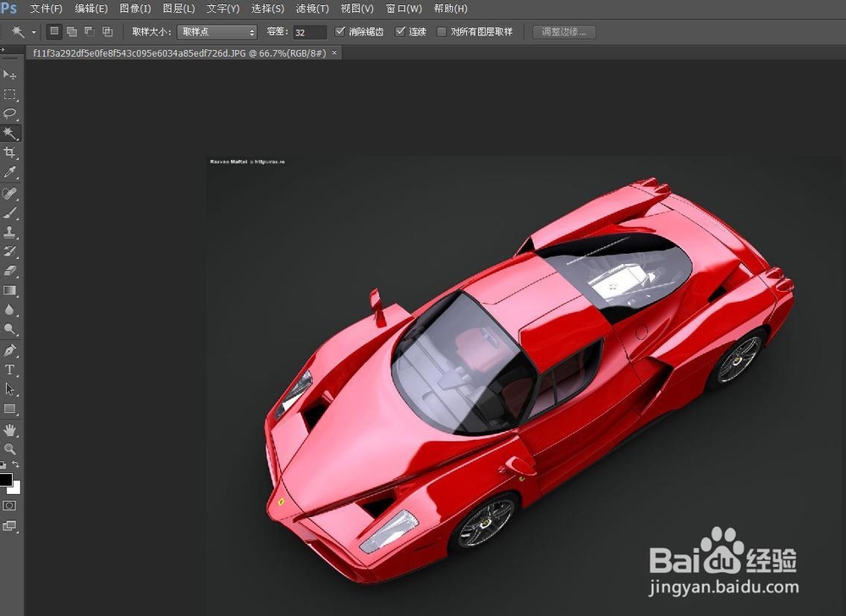This screenshot has width=846, height=616.
Task: Select the Blur tool
Action: pos(9,310)
